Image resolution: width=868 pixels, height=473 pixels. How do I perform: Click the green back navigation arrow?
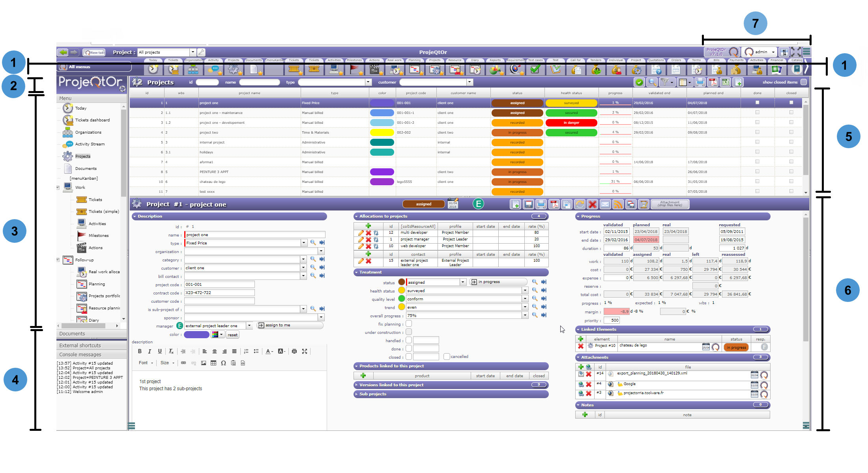coord(63,52)
